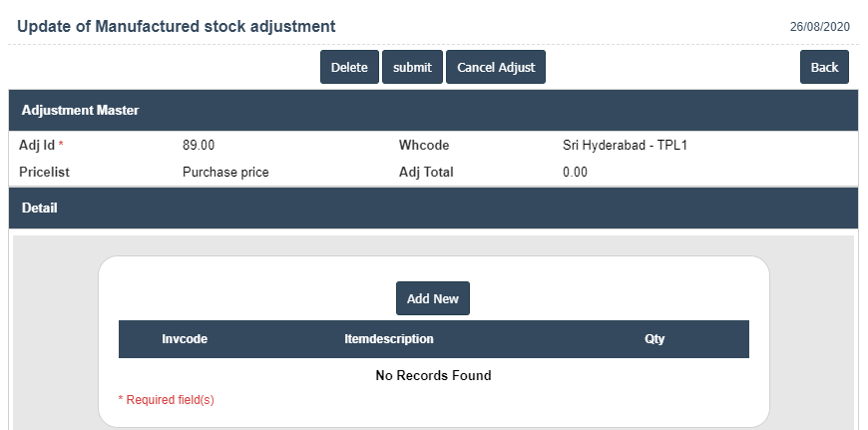Screen dimensions: 868x430
Task: Select the Adjustment Master section header
Action: (x=80, y=110)
